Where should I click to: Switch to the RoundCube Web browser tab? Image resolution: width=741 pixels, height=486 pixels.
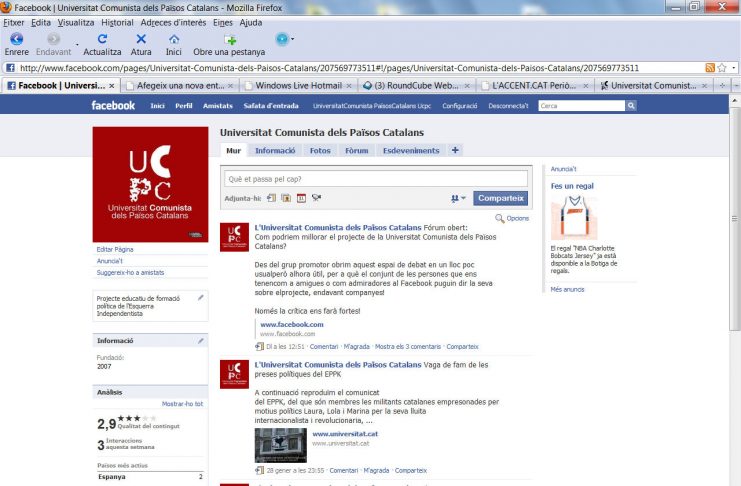tap(416, 86)
